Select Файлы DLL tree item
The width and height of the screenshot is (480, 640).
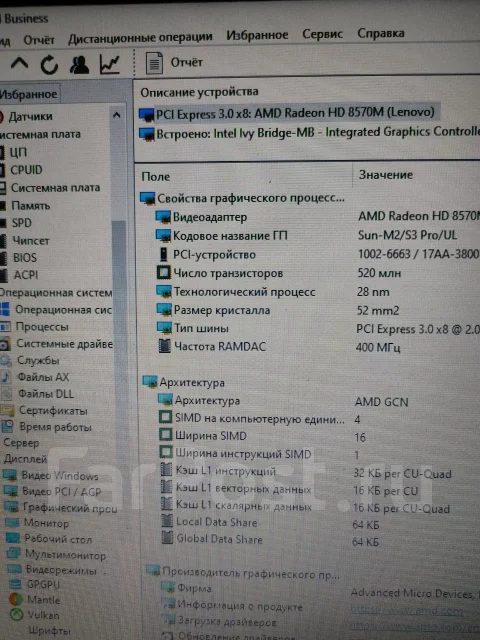pos(46,394)
